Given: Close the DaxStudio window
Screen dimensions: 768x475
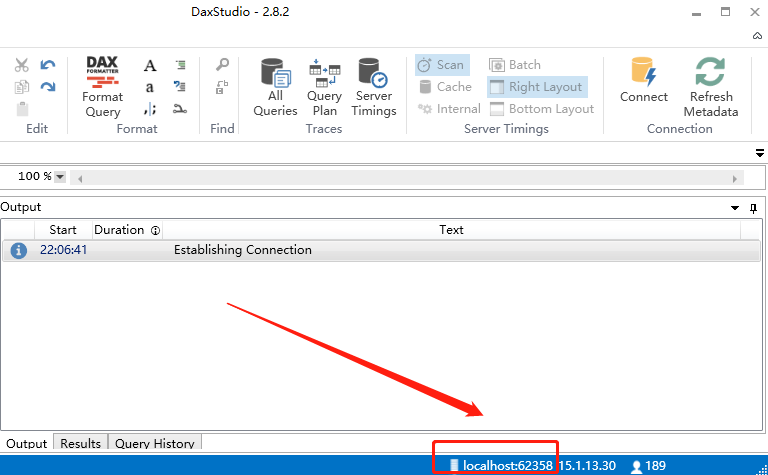Looking at the screenshot, I should [x=755, y=12].
